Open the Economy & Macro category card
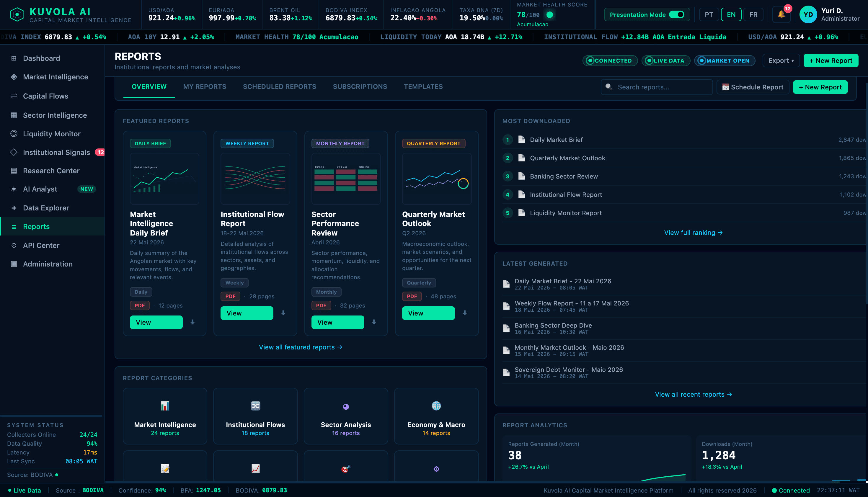 click(x=436, y=416)
